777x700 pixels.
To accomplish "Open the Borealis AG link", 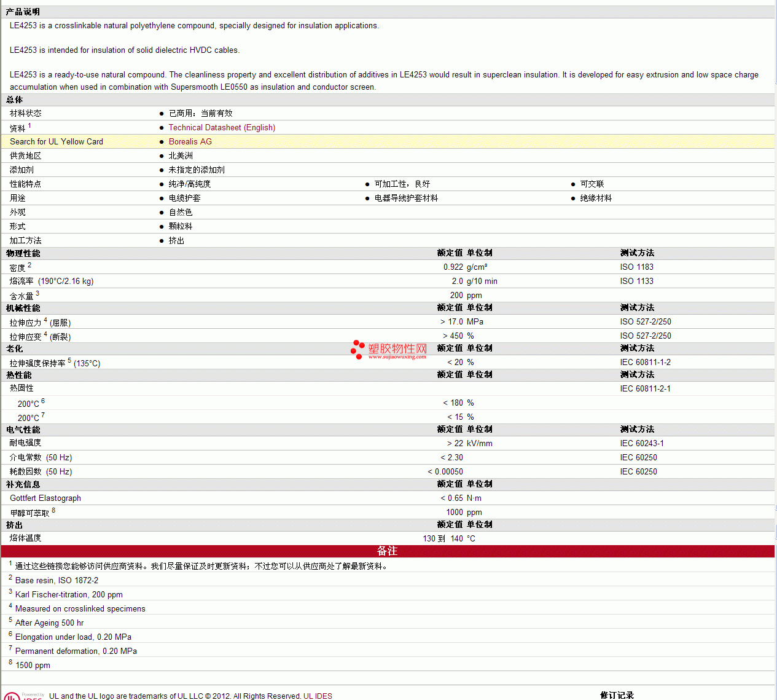I will coord(190,142).
